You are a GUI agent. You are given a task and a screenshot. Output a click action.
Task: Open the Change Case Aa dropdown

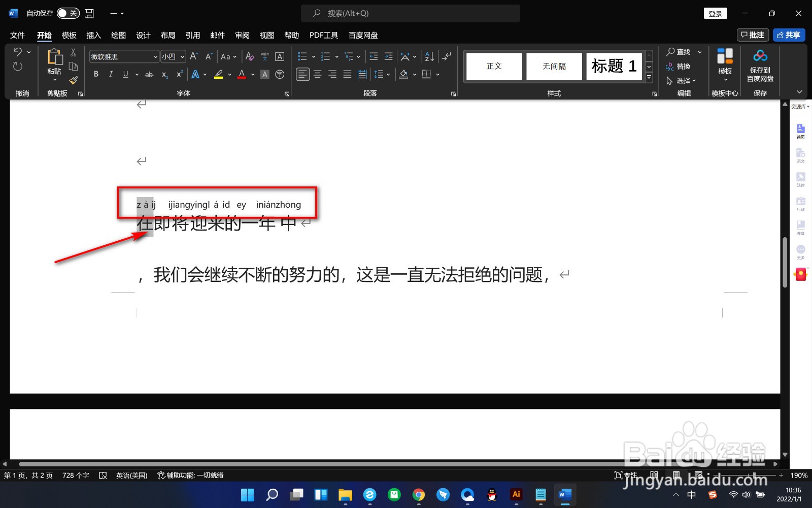[x=228, y=56]
